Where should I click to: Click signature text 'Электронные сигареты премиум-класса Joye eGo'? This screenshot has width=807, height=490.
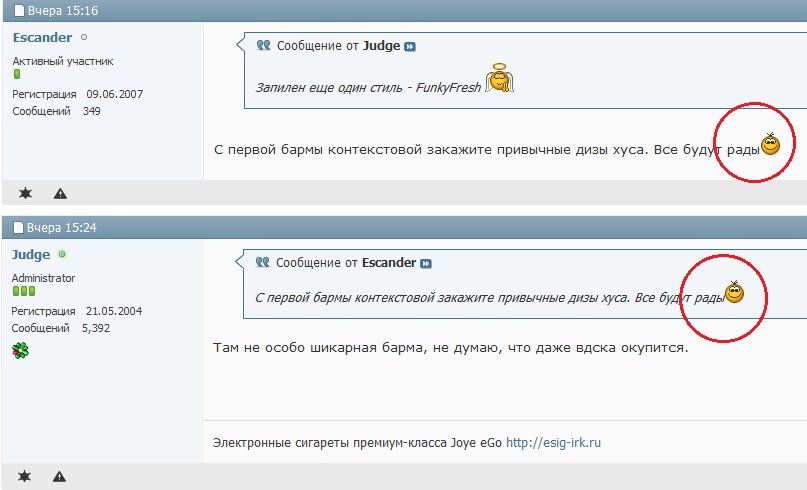[357, 443]
